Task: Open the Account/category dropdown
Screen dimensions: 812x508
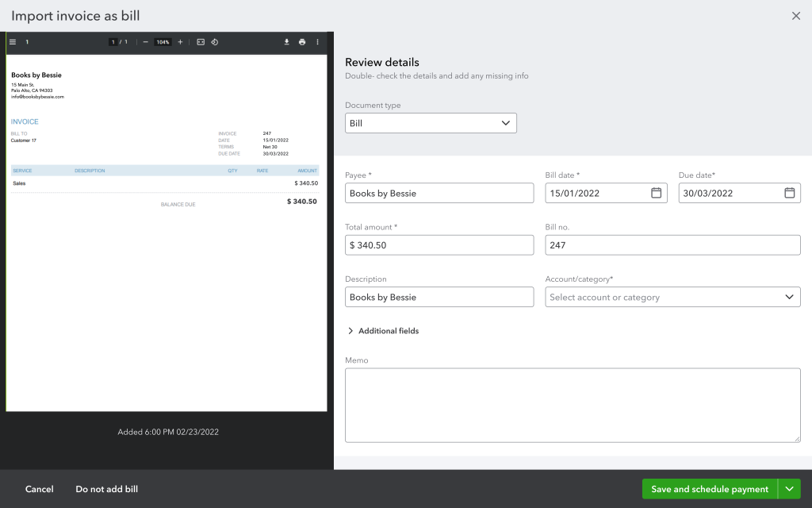Action: 672,297
